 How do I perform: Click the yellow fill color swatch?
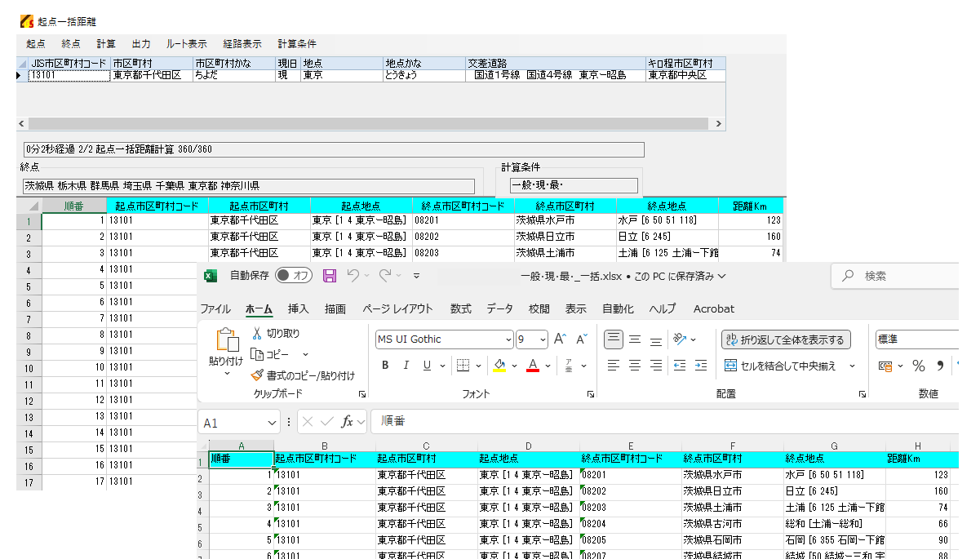[499, 366]
